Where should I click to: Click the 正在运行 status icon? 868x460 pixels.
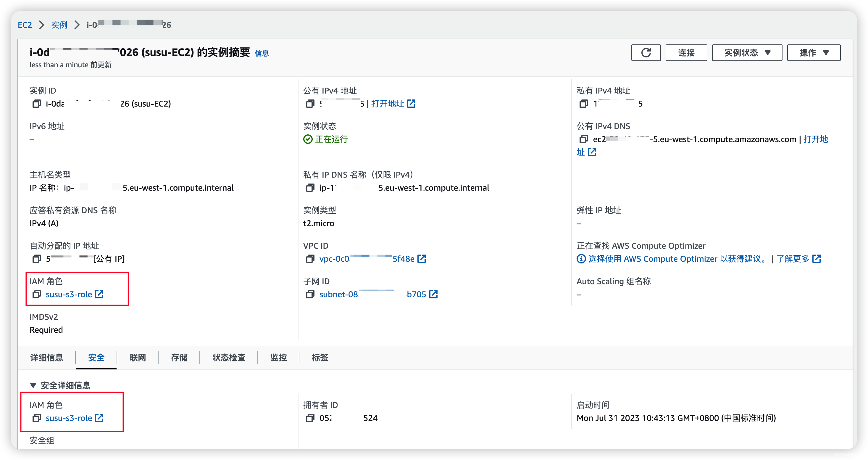(x=308, y=139)
